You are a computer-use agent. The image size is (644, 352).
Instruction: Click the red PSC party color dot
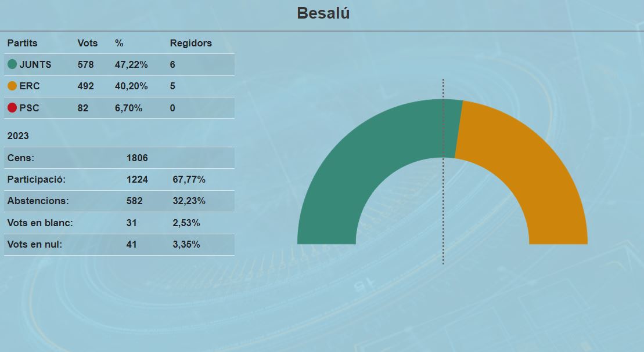coord(12,108)
